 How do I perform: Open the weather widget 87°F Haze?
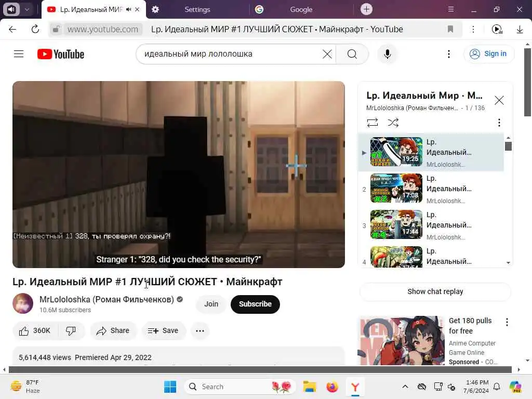(x=25, y=387)
